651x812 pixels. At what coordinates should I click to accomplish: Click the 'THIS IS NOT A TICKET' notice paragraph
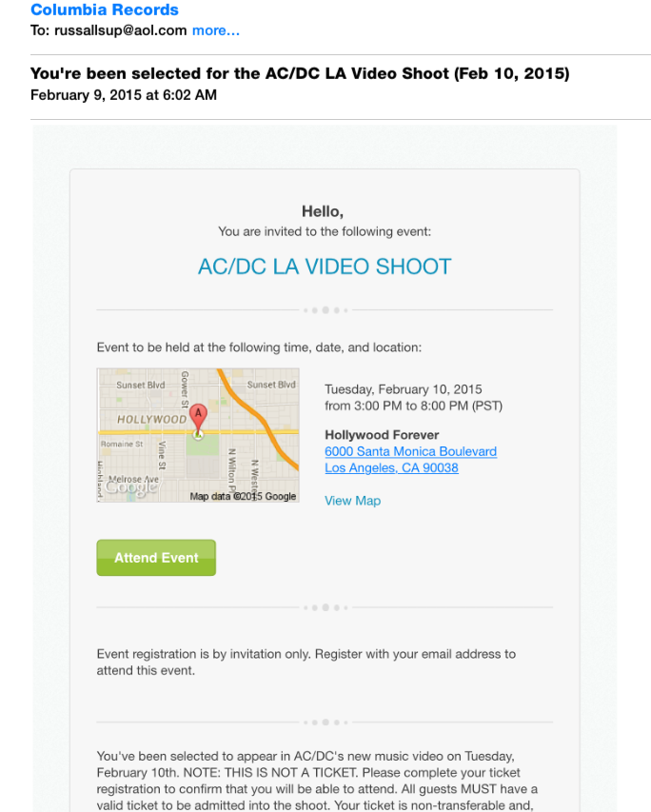[317, 781]
